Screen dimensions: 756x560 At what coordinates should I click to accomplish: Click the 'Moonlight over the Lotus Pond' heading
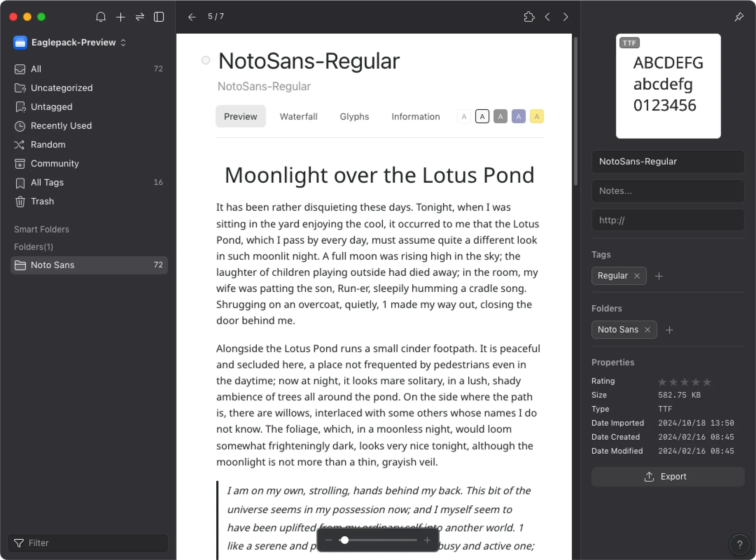(x=379, y=175)
